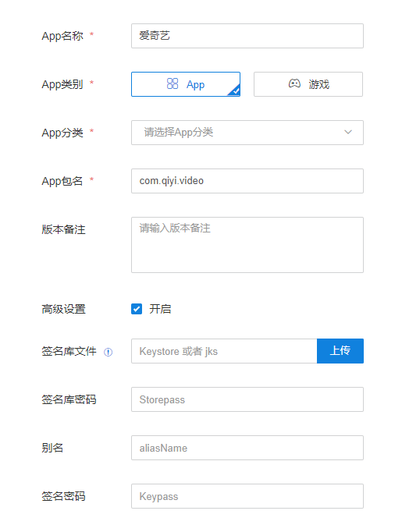Select the App category option

pos(186,84)
